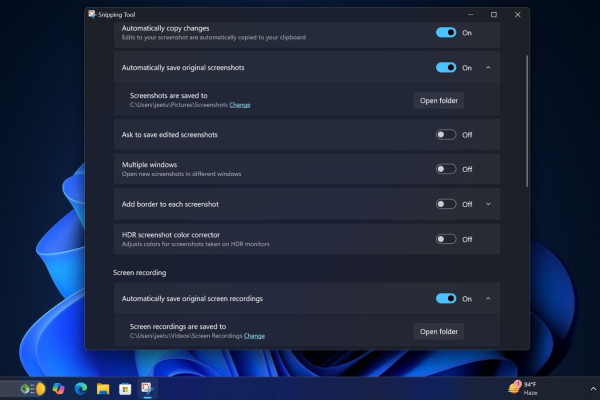Click the Screen recording section heading
Viewport: 600px width, 400px height.
(x=140, y=273)
